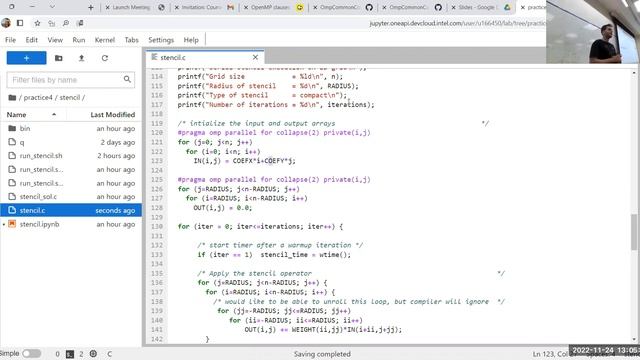Select the file named q
Screen dimensions: 640x360
tap(71, 142)
